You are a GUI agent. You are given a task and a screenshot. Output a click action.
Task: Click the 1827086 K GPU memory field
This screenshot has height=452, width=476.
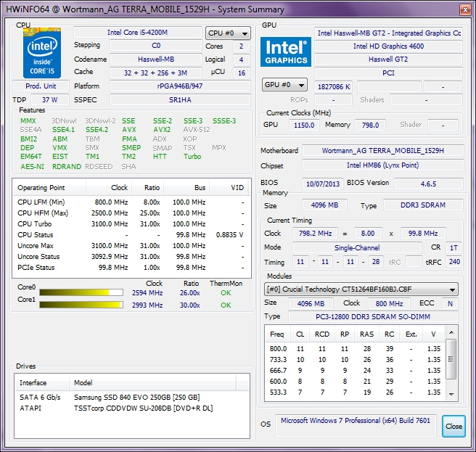tap(334, 87)
